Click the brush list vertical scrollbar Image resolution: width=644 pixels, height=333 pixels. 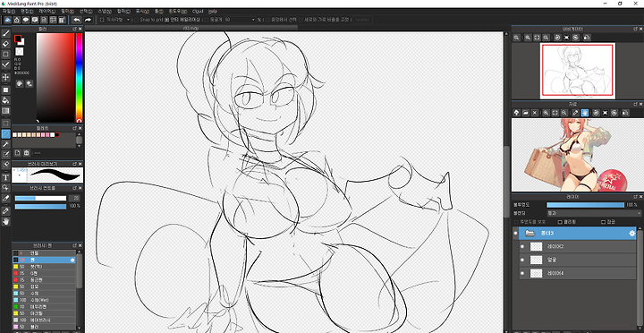80,271
